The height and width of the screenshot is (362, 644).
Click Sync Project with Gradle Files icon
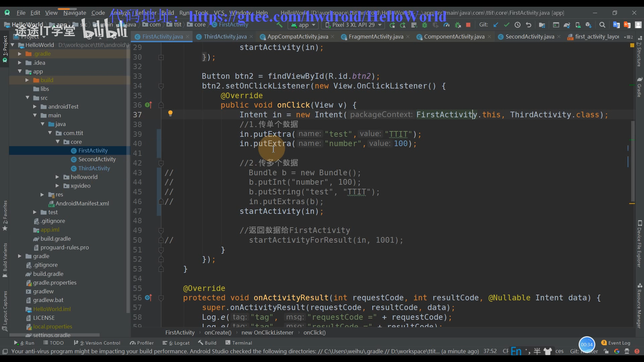click(567, 25)
